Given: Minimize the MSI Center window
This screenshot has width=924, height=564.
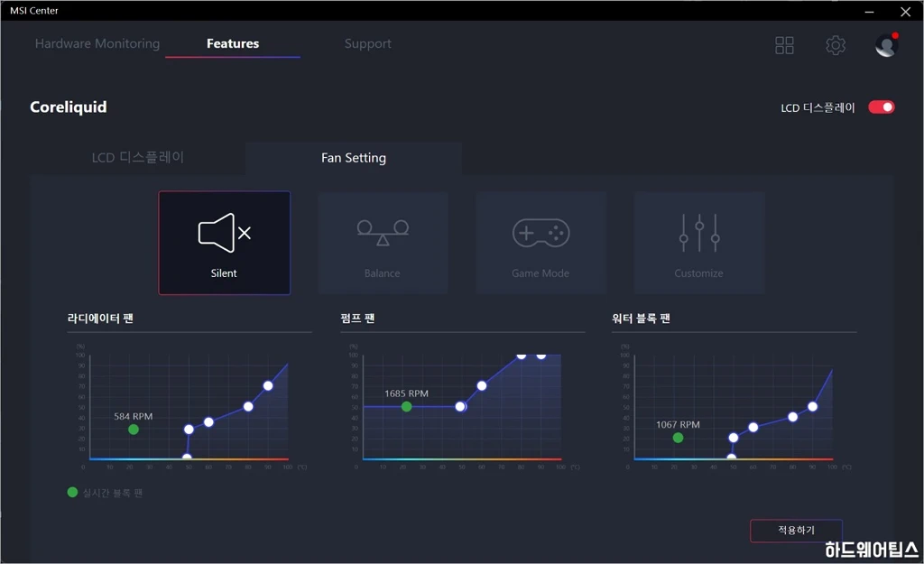Looking at the screenshot, I should [x=869, y=11].
